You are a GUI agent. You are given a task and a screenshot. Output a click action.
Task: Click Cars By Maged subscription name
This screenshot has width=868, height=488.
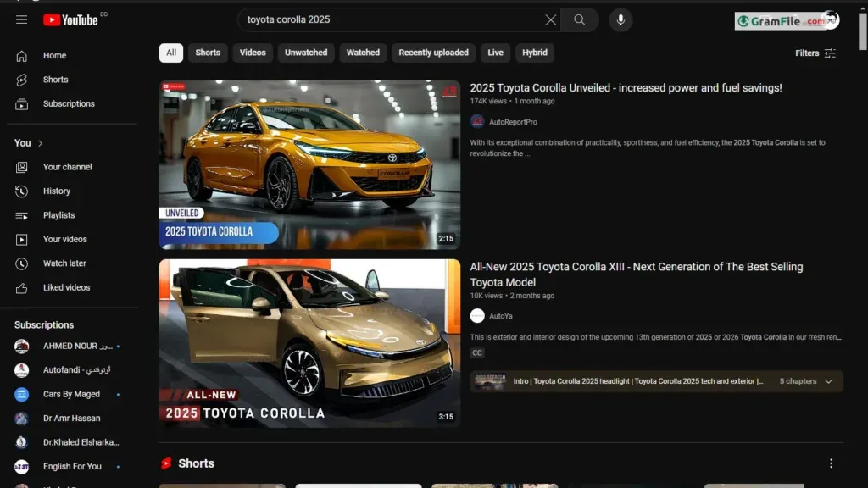click(x=71, y=395)
